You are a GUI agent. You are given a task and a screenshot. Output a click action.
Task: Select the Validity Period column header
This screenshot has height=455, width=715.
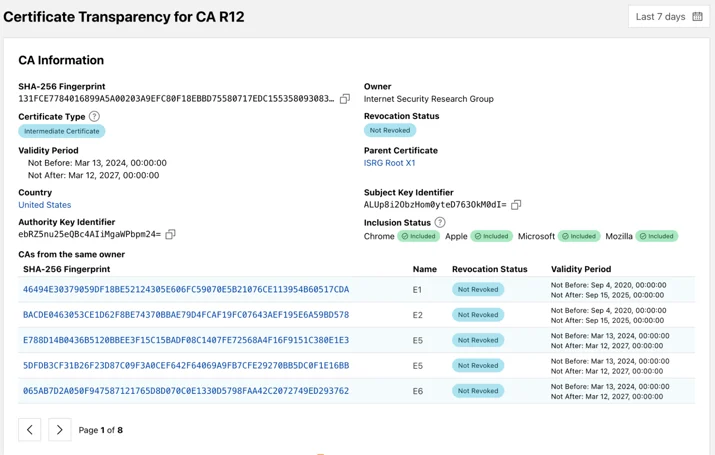click(x=581, y=269)
